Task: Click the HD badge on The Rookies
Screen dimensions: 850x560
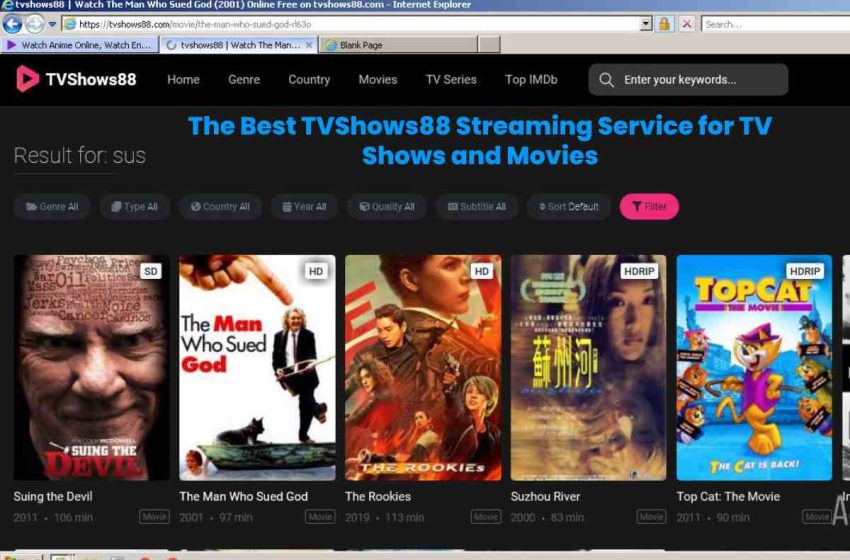Action: [481, 271]
